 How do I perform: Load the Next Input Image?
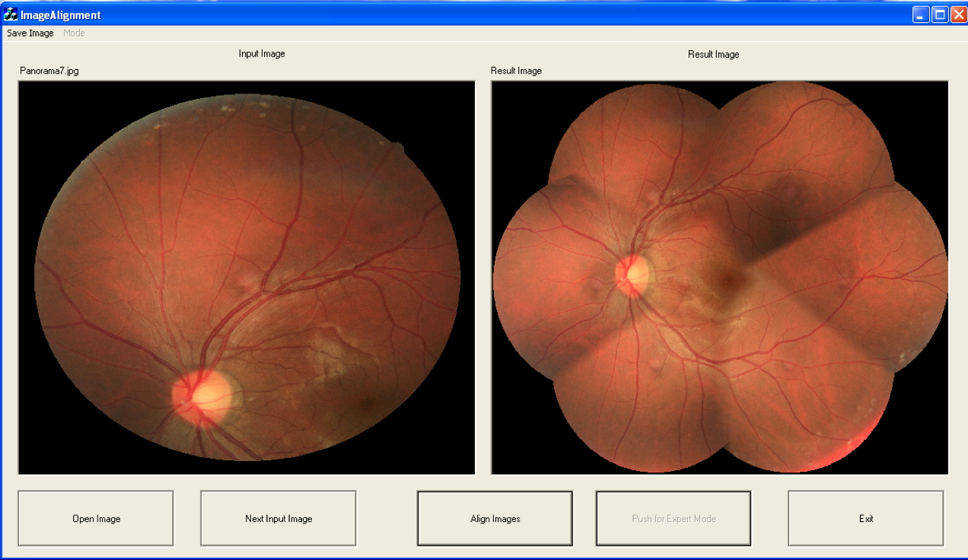(279, 518)
